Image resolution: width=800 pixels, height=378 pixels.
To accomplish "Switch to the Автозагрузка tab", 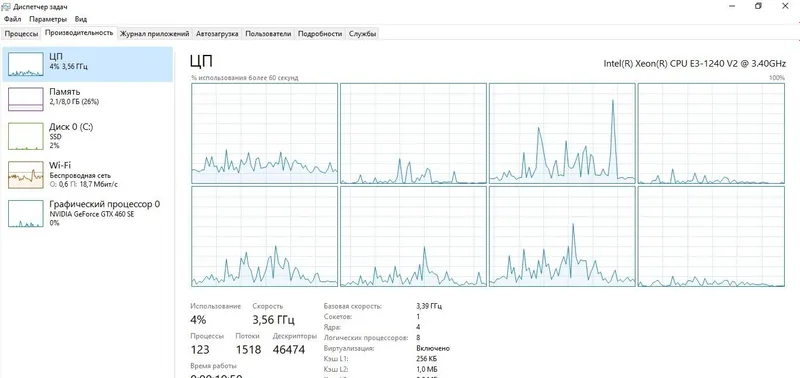I will (217, 34).
